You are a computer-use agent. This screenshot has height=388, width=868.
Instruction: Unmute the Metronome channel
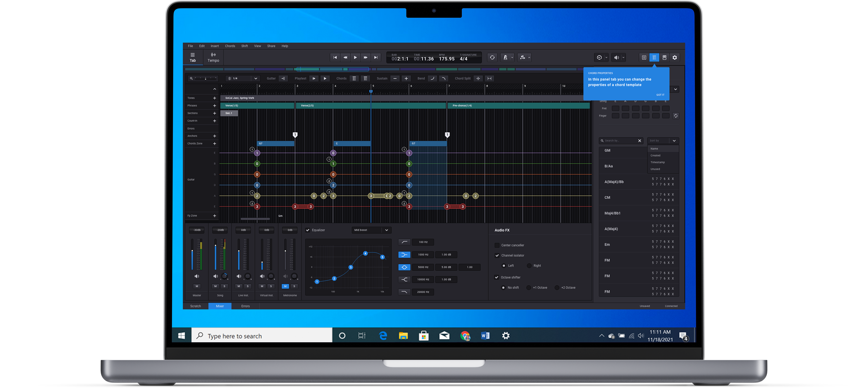click(285, 286)
